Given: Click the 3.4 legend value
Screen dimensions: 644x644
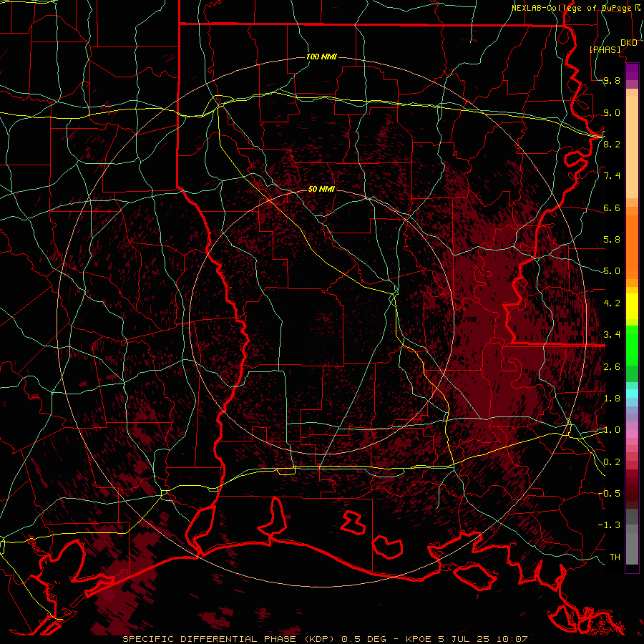Looking at the screenshot, I should [612, 335].
